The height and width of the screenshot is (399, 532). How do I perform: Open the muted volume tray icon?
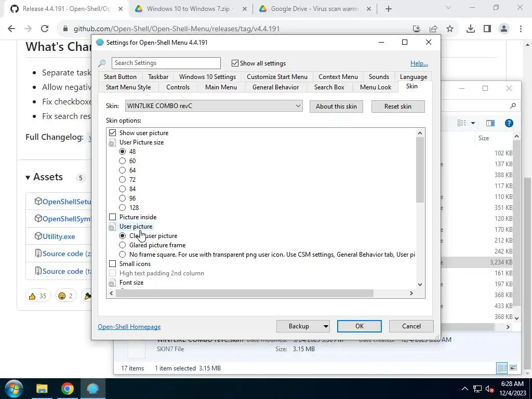[489, 389]
